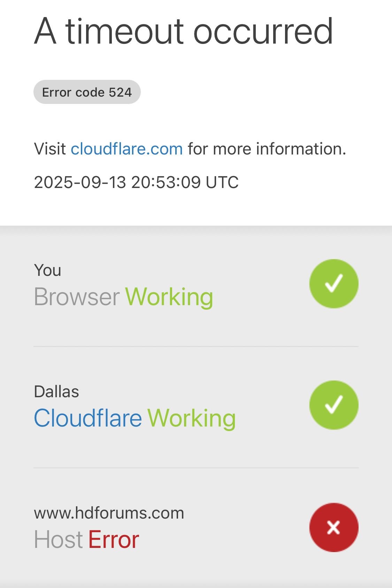Click the 'A timeout occurred' heading
This screenshot has width=392, height=588.
click(184, 31)
